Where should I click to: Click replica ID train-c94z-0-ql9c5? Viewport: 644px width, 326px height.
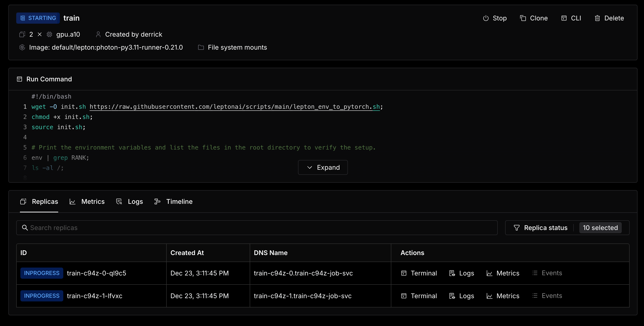coord(96,273)
